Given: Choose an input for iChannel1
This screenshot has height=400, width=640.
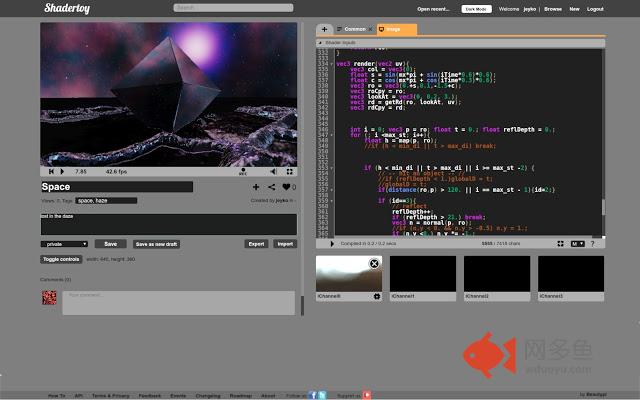Looking at the screenshot, I should click(x=423, y=274).
